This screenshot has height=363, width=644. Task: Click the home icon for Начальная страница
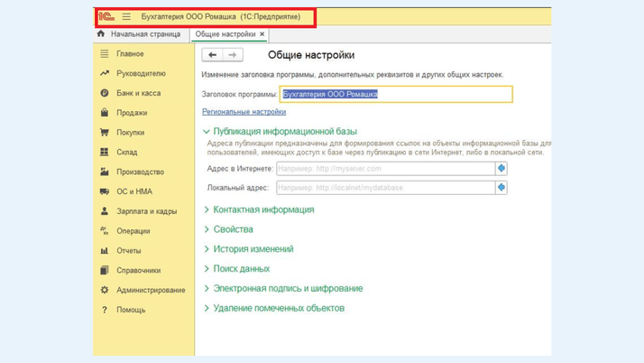101,34
